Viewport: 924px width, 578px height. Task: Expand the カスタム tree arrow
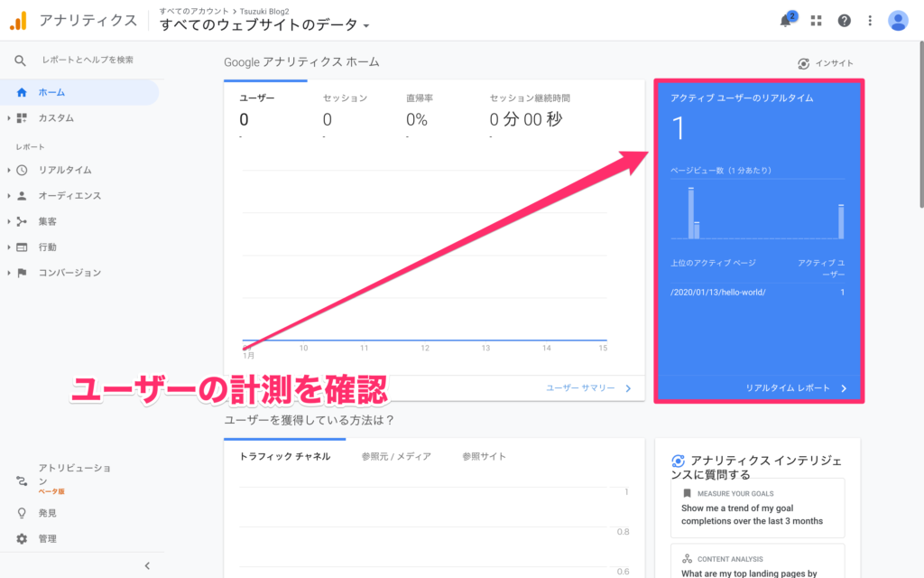tap(9, 118)
